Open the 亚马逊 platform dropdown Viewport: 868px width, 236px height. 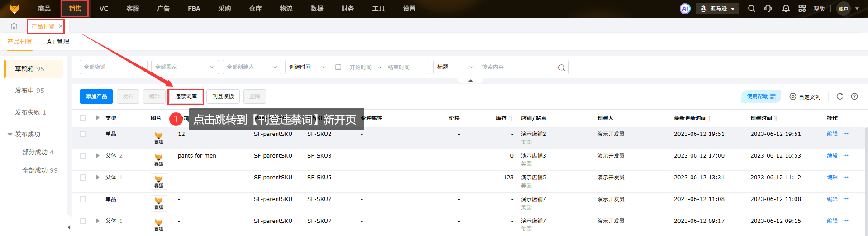[717, 9]
